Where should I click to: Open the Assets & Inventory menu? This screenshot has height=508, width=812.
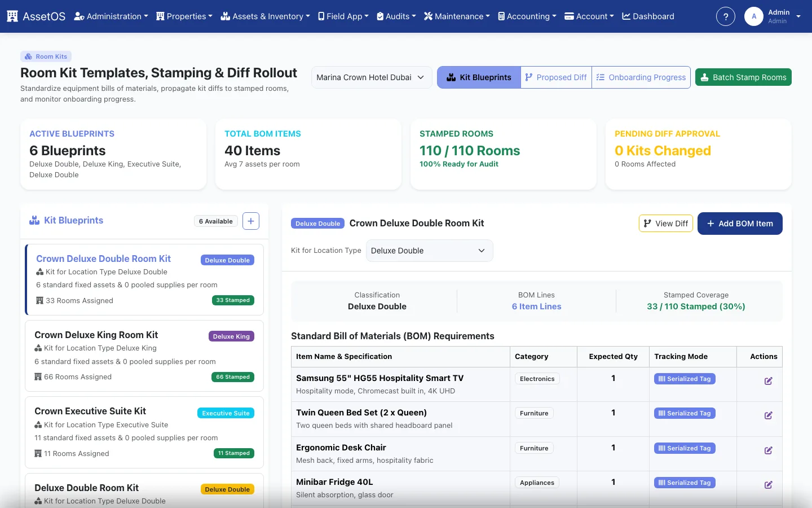point(265,16)
